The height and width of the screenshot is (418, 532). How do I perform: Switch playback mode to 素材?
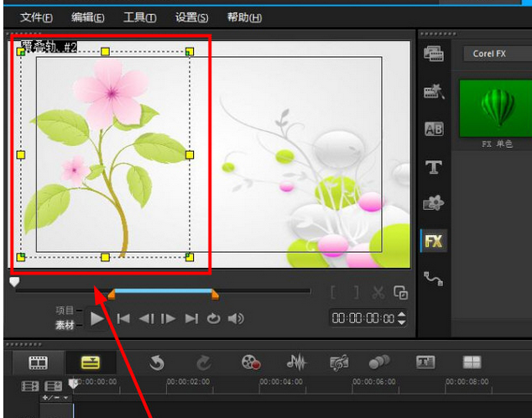65,325
